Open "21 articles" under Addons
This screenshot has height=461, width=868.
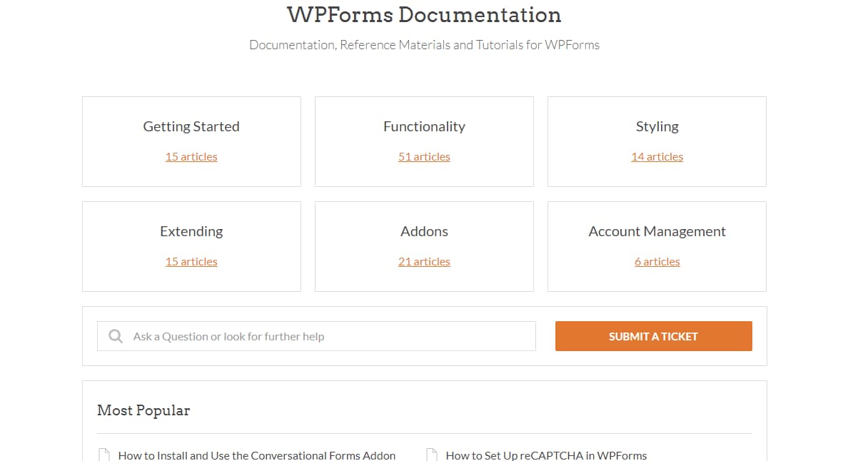(424, 261)
